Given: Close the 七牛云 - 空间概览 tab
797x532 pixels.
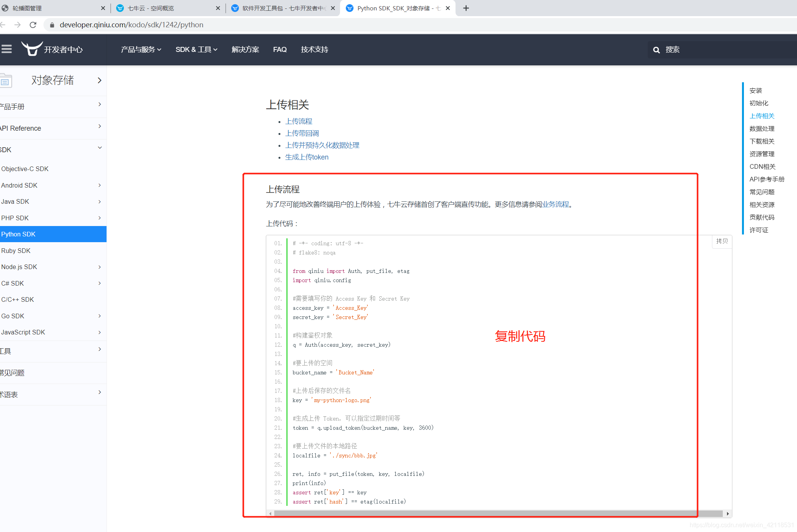Looking at the screenshot, I should (x=218, y=8).
